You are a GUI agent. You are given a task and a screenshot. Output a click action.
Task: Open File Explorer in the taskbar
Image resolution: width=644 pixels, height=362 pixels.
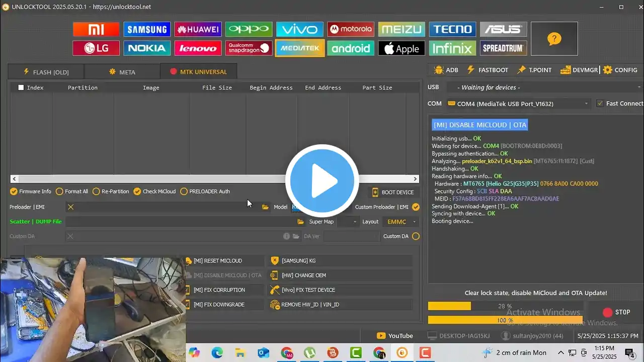click(240, 352)
